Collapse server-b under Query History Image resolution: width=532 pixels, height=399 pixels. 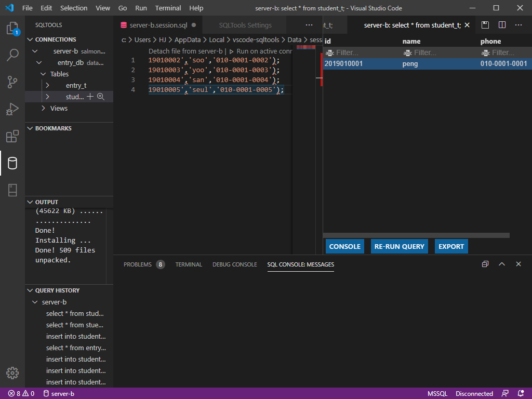(35, 302)
